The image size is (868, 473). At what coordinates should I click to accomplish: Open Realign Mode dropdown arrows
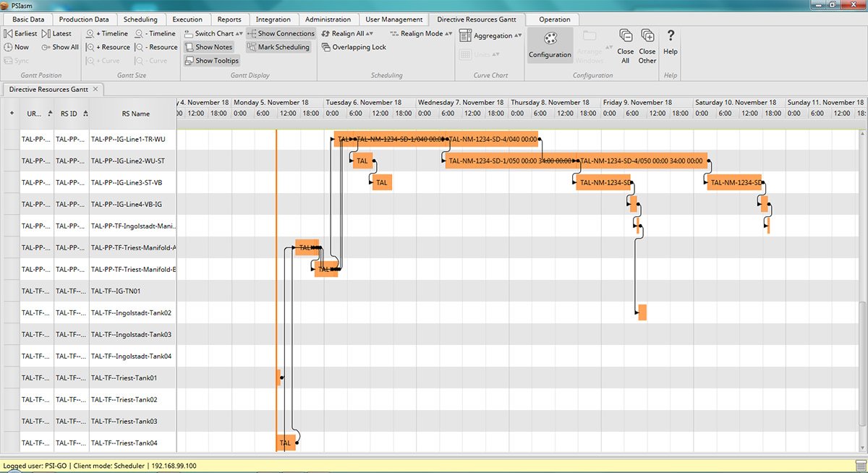[x=448, y=34]
